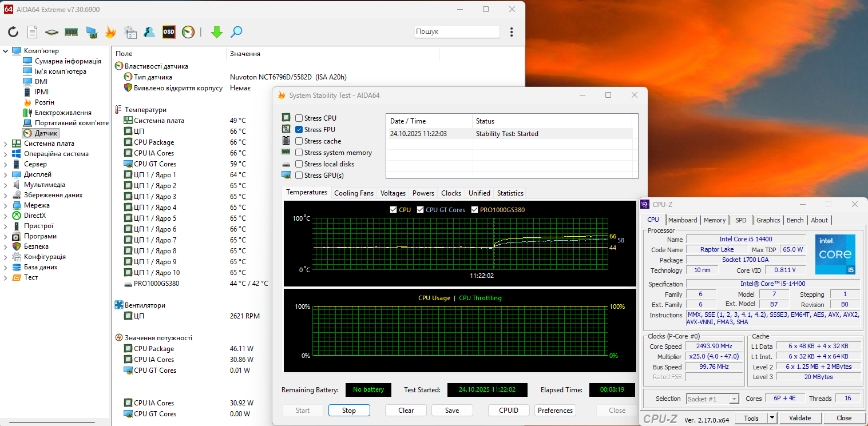
Task: Click the Validate button in CPU-Z
Action: pos(799,418)
